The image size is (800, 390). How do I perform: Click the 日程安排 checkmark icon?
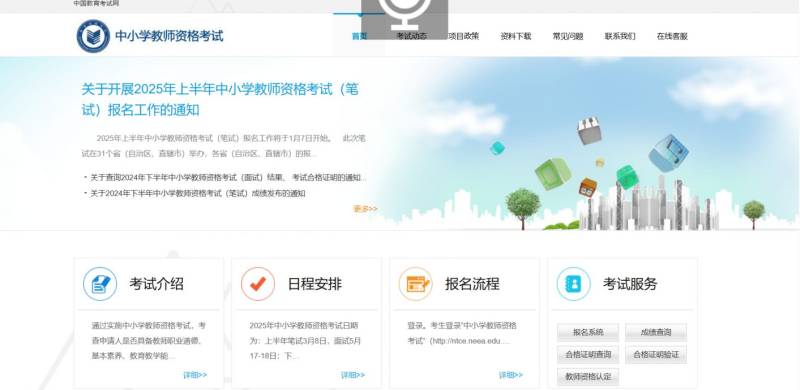click(258, 284)
